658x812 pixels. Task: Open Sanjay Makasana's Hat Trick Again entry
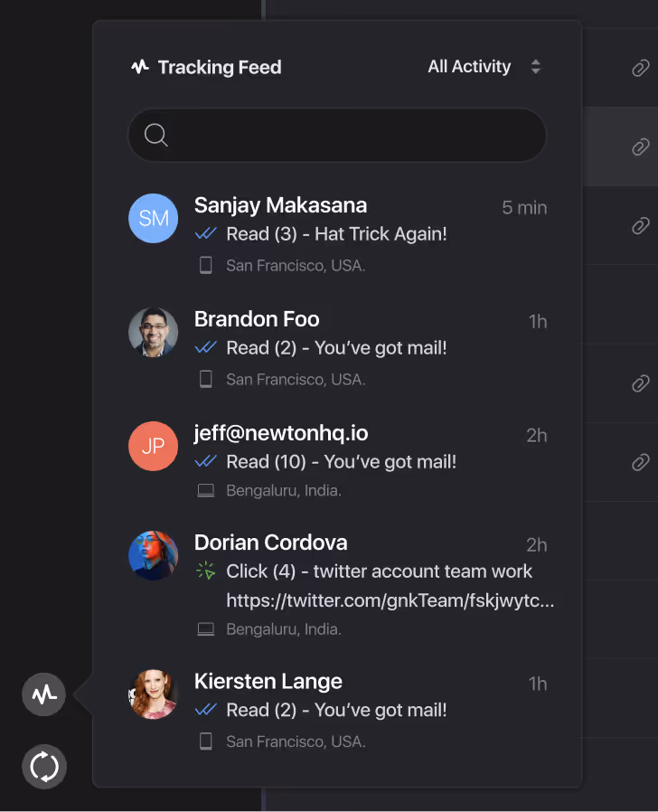tap(337, 233)
